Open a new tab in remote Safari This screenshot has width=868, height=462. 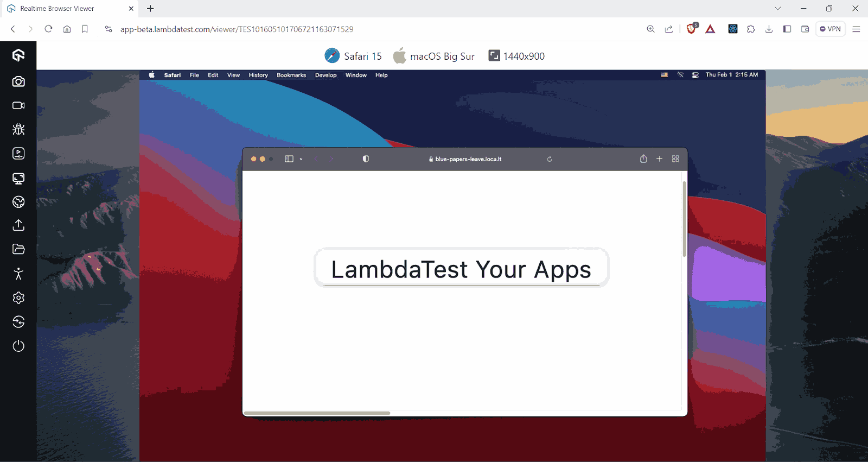point(660,159)
